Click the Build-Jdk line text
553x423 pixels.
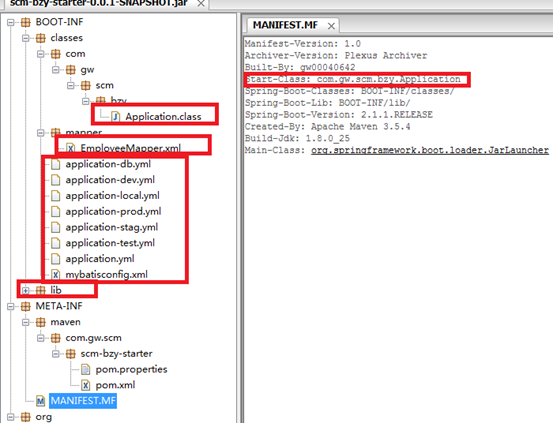click(x=297, y=138)
